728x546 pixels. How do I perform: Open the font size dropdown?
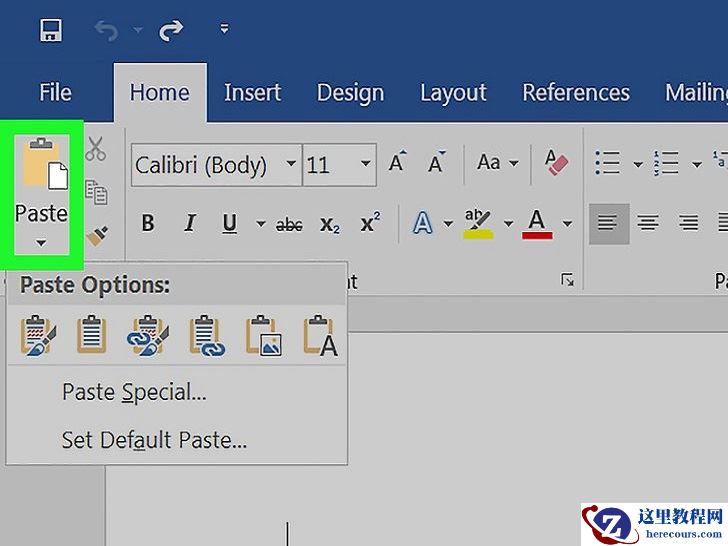(366, 164)
